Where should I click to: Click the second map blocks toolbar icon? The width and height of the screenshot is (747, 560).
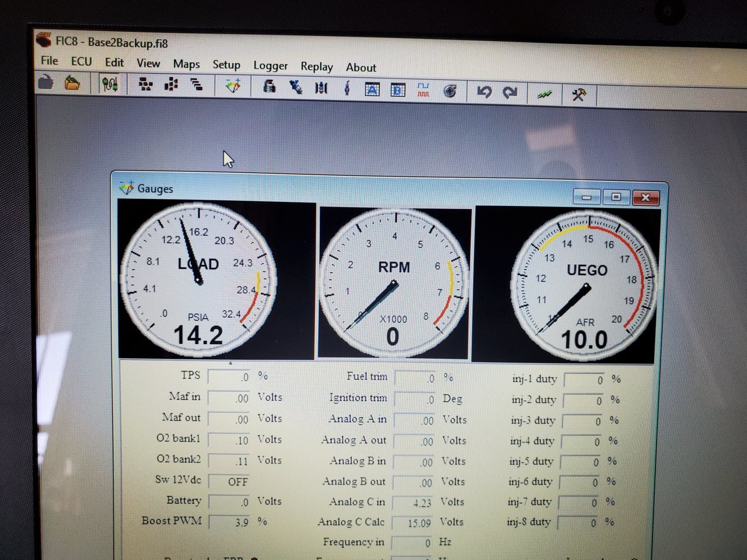[x=171, y=85]
